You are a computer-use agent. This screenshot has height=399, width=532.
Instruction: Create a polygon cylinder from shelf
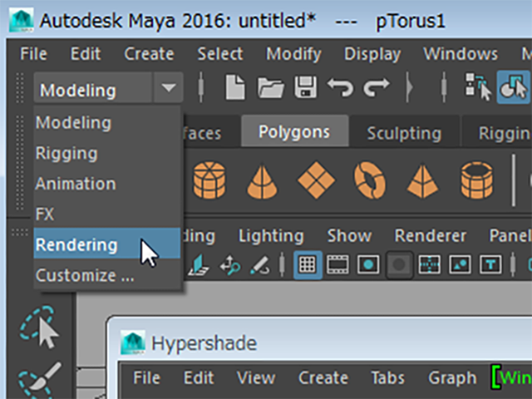209,180
